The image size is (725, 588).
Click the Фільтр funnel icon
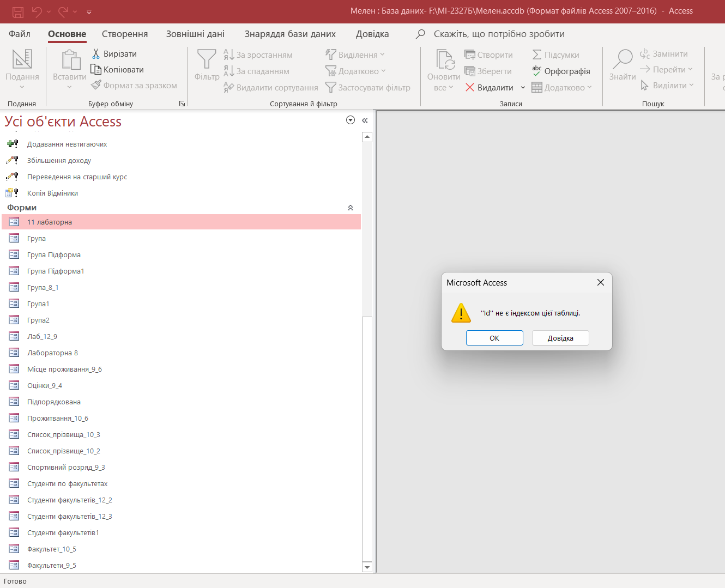point(207,59)
